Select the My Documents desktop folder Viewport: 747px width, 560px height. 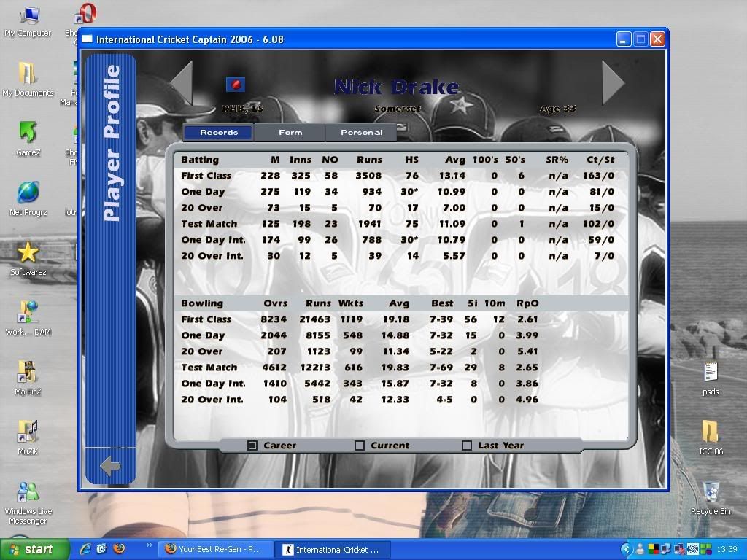click(x=28, y=80)
